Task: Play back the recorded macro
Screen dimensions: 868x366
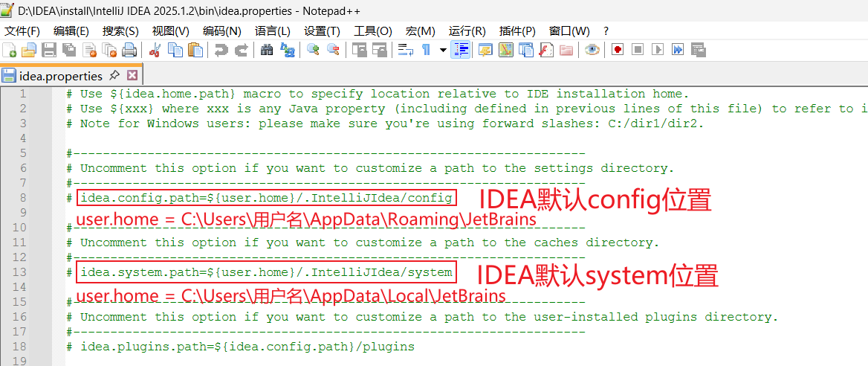Action: pos(658,51)
